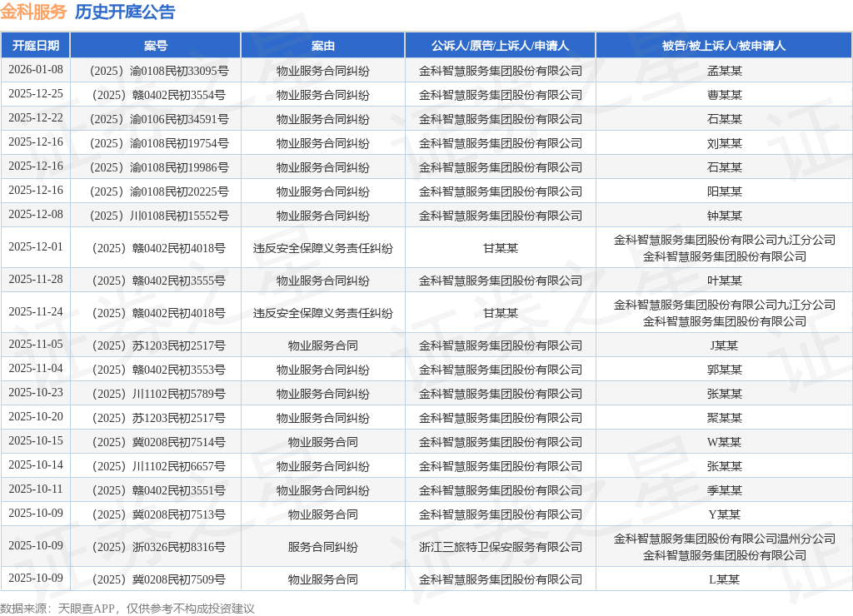The width and height of the screenshot is (853, 616).
Task: Click date cell 2025-11-28
Action: click(x=36, y=280)
